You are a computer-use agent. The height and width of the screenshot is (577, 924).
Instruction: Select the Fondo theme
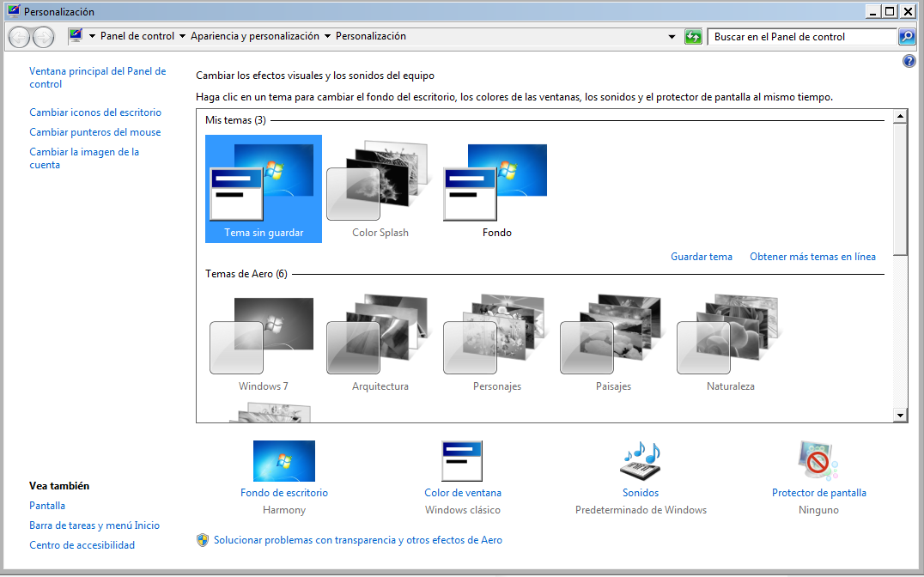coord(496,189)
